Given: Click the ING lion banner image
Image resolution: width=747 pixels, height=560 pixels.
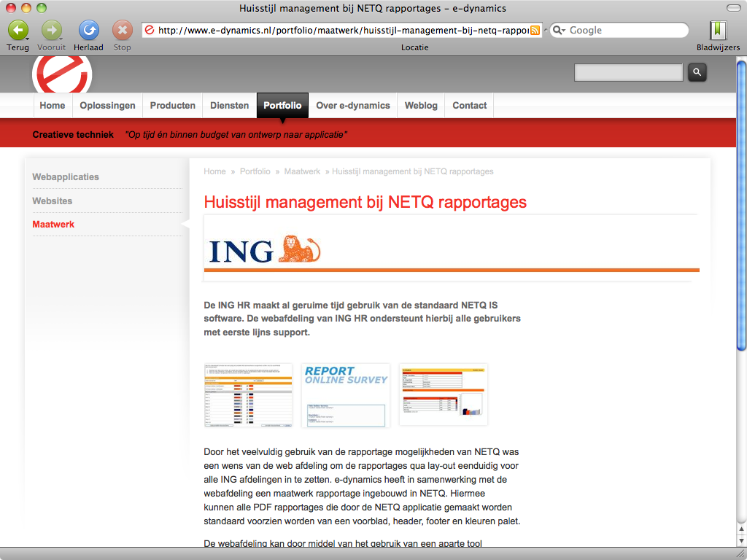Looking at the screenshot, I should tap(451, 248).
